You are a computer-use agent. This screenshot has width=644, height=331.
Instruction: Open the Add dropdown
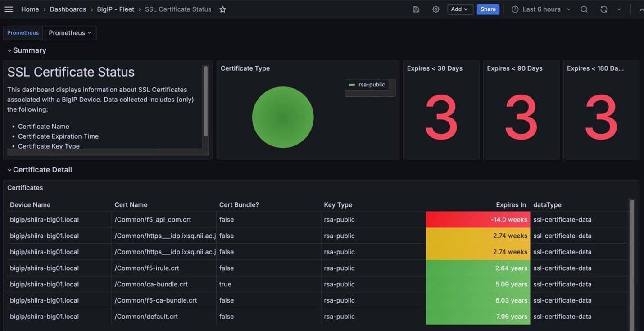coord(460,9)
